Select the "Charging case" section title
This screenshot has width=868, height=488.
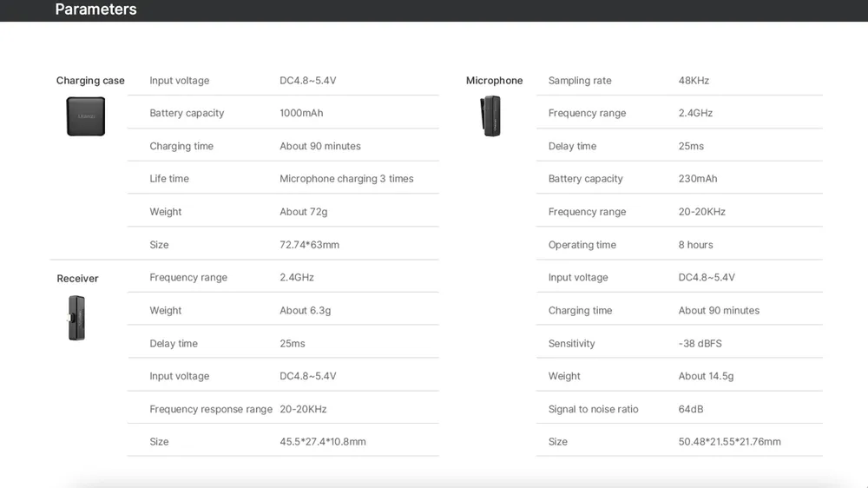click(x=90, y=81)
